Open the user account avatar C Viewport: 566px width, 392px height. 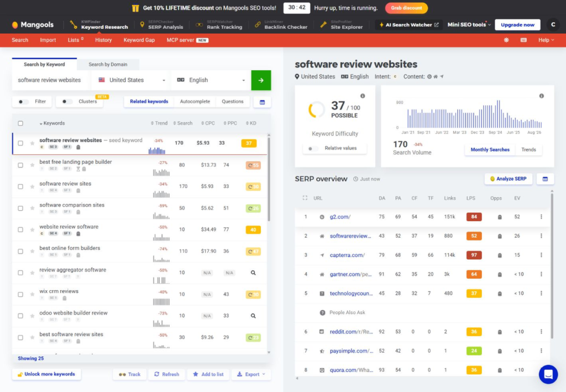[x=553, y=24]
